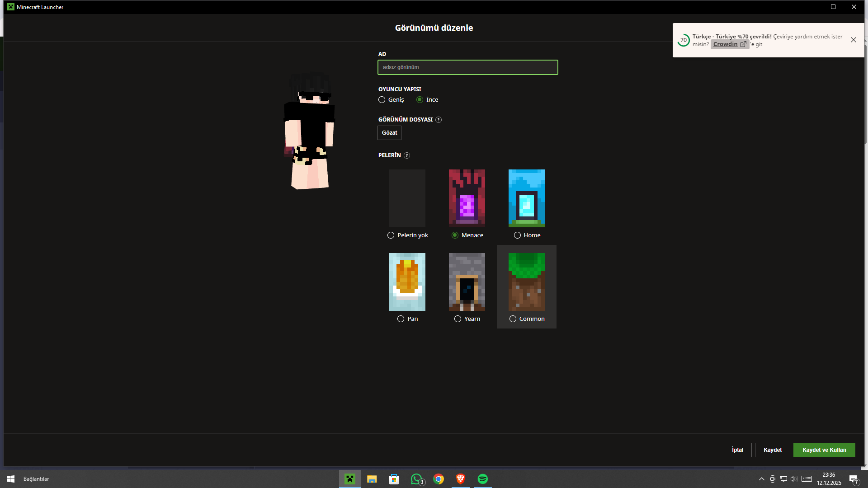Click the help icon next to GÖRÜNÜM DOSYASI
Viewport: 868px width, 488px height.
[x=439, y=120]
